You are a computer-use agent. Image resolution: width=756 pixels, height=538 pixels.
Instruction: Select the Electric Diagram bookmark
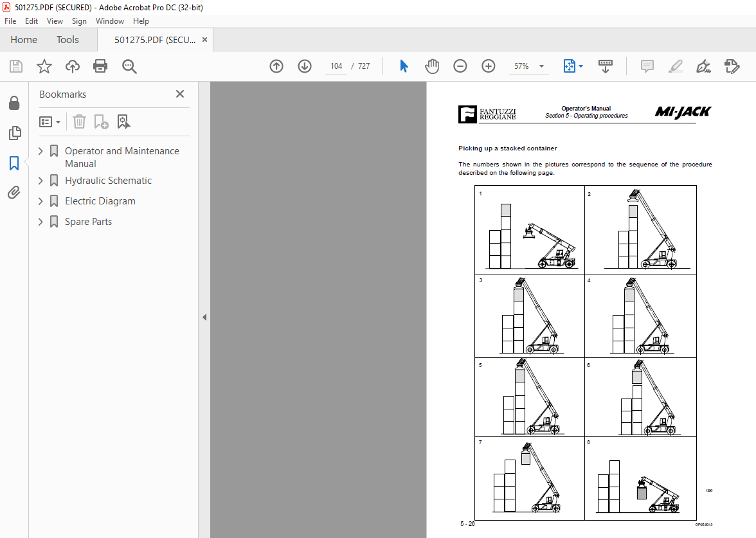pyautogui.click(x=100, y=201)
